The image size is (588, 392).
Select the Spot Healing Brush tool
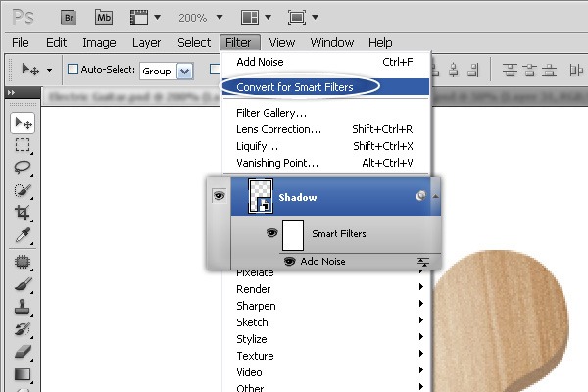point(23,262)
